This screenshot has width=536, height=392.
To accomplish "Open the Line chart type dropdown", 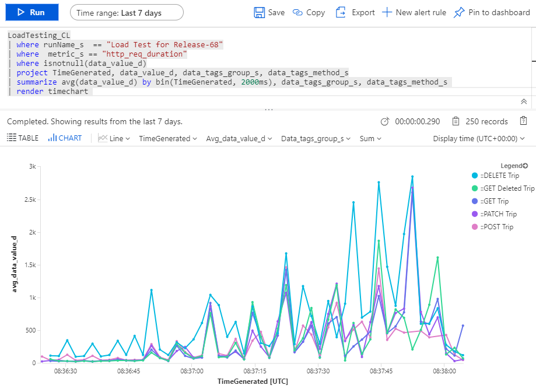I will [x=114, y=138].
